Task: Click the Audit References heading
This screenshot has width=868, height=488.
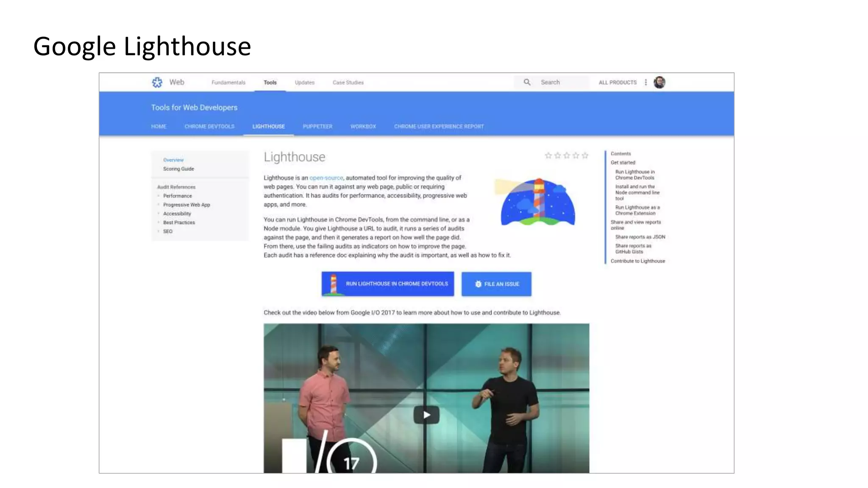Action: (176, 187)
